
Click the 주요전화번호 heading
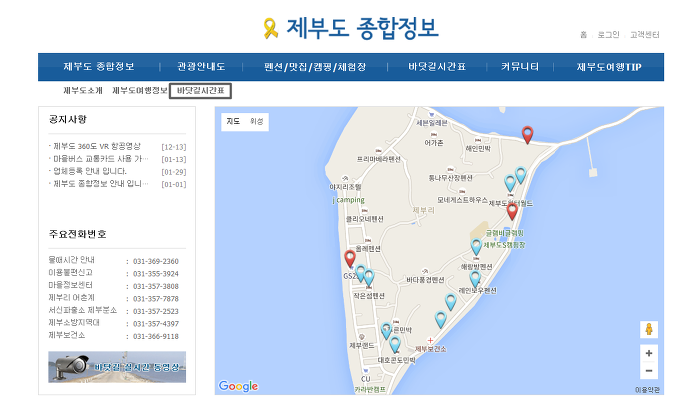pos(78,234)
